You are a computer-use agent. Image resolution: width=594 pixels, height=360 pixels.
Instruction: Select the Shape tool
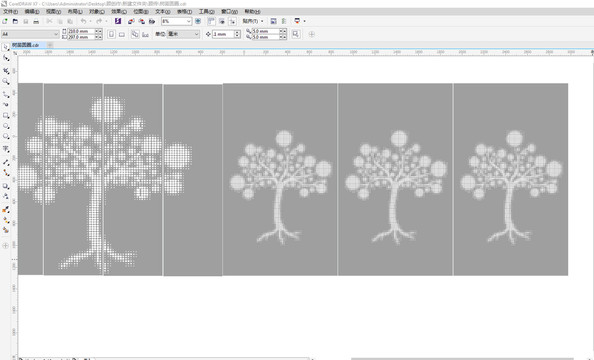pyautogui.click(x=6, y=58)
